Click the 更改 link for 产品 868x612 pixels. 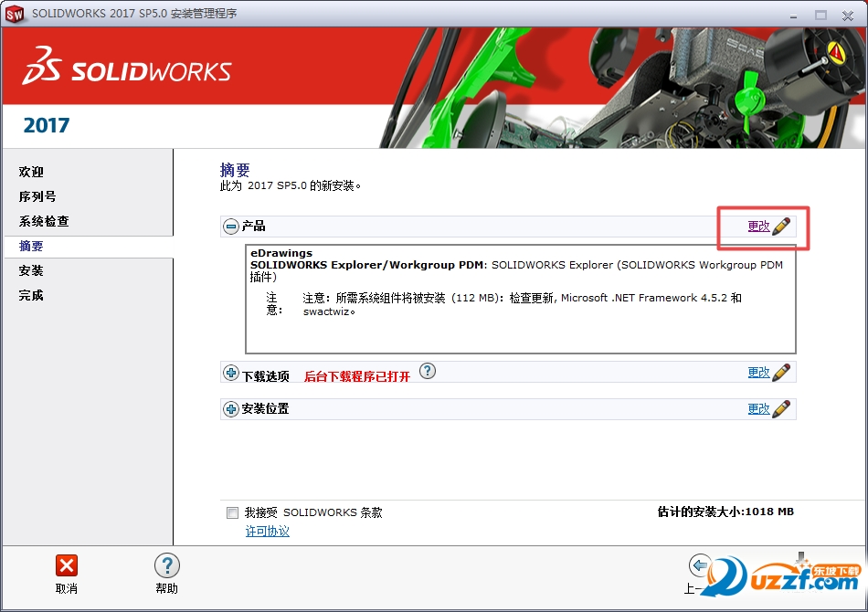(758, 226)
